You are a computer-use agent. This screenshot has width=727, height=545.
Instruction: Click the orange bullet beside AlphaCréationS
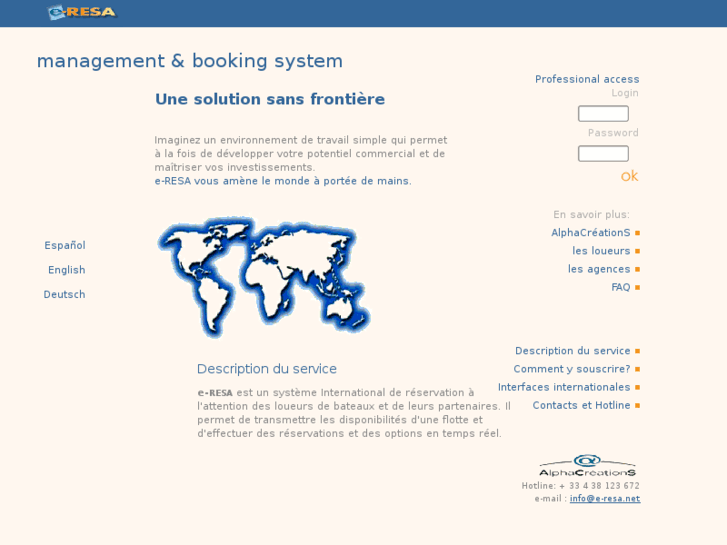click(638, 233)
